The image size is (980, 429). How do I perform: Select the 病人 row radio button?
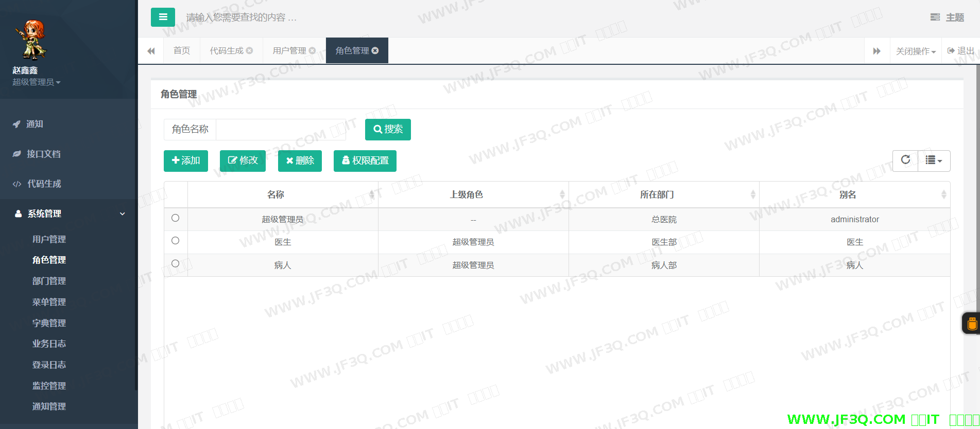pyautogui.click(x=175, y=264)
